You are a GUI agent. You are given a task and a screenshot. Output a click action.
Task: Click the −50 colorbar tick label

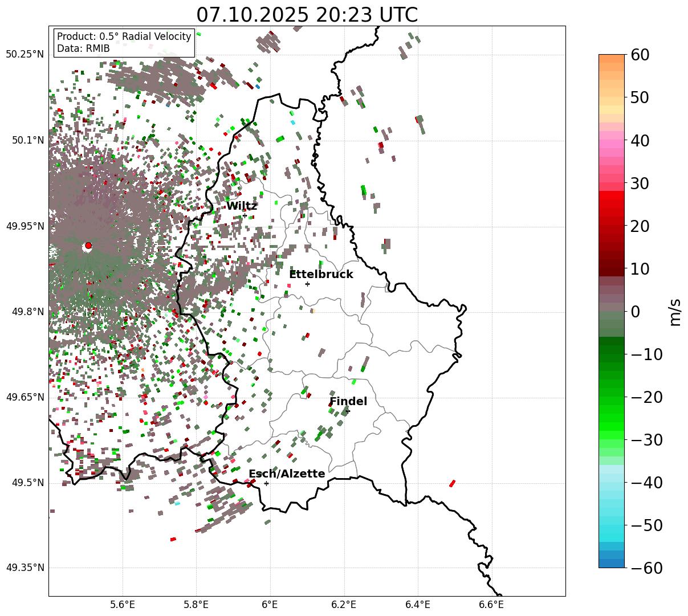[x=648, y=525]
